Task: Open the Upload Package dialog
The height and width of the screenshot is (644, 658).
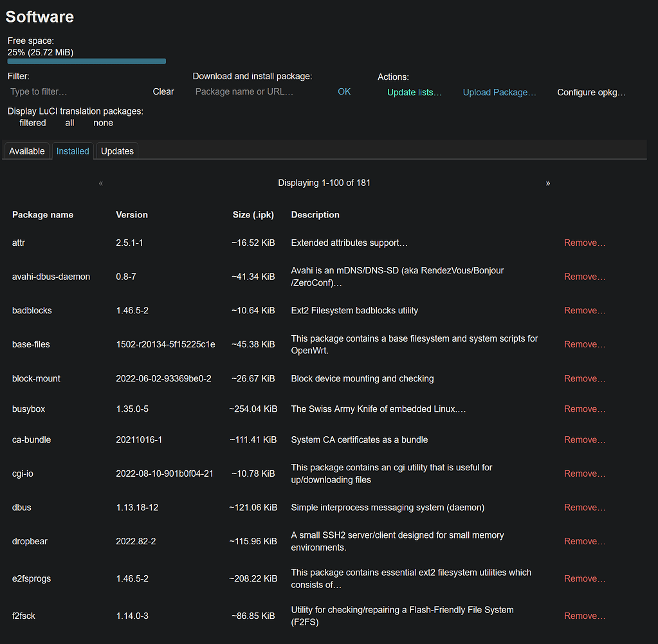Action: (499, 92)
